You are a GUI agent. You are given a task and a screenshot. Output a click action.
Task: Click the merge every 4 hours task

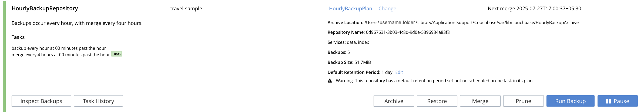pyautogui.click(x=61, y=55)
